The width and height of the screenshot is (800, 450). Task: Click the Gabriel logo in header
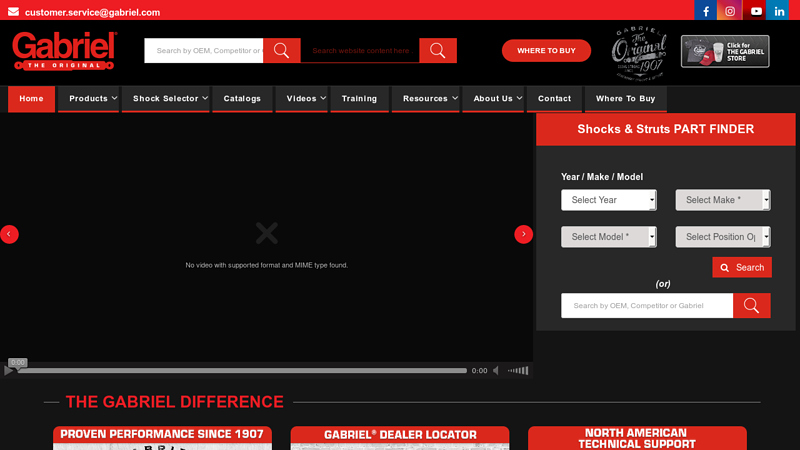tap(64, 50)
